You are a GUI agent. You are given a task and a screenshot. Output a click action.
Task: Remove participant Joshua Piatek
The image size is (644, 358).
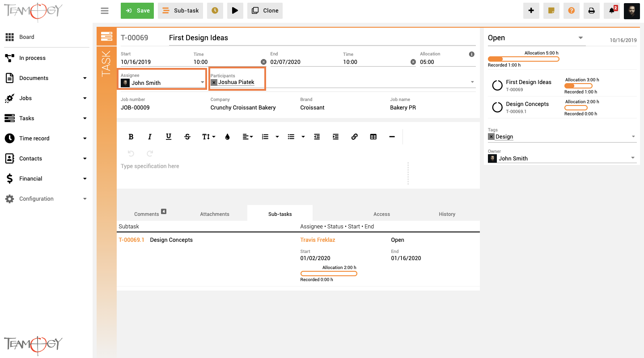coord(214,82)
